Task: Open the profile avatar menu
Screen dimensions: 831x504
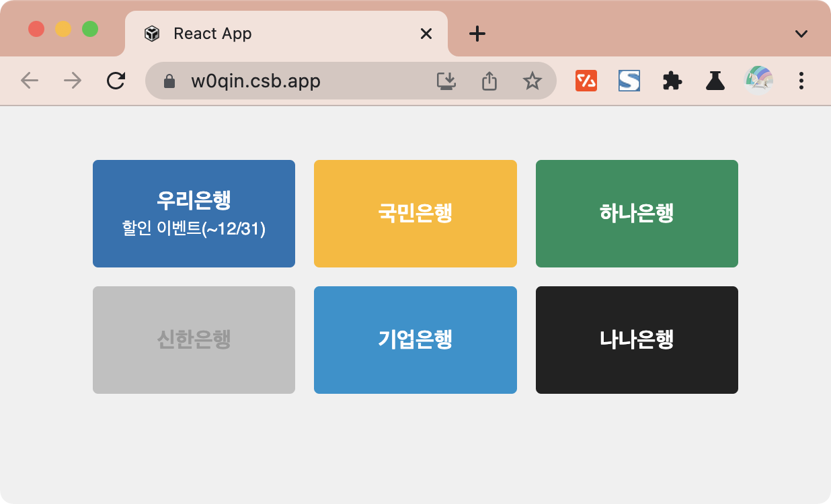Action: click(x=758, y=81)
